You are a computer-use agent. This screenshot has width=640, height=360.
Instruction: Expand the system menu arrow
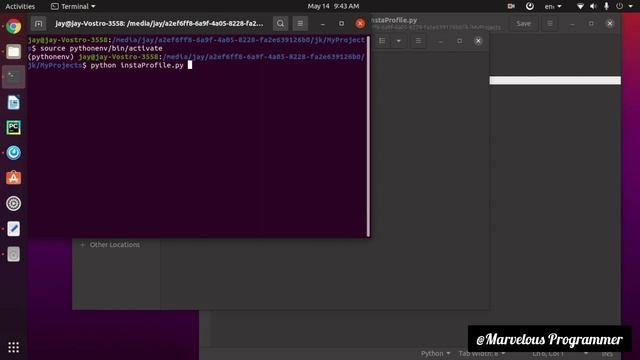tap(630, 6)
